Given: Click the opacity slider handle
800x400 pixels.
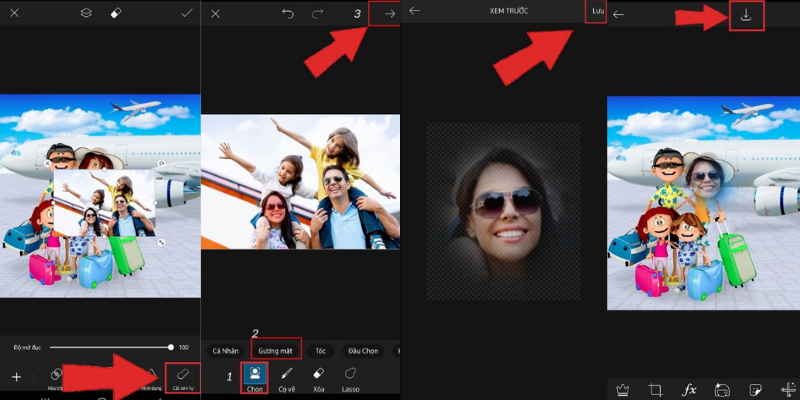Looking at the screenshot, I should (x=170, y=347).
